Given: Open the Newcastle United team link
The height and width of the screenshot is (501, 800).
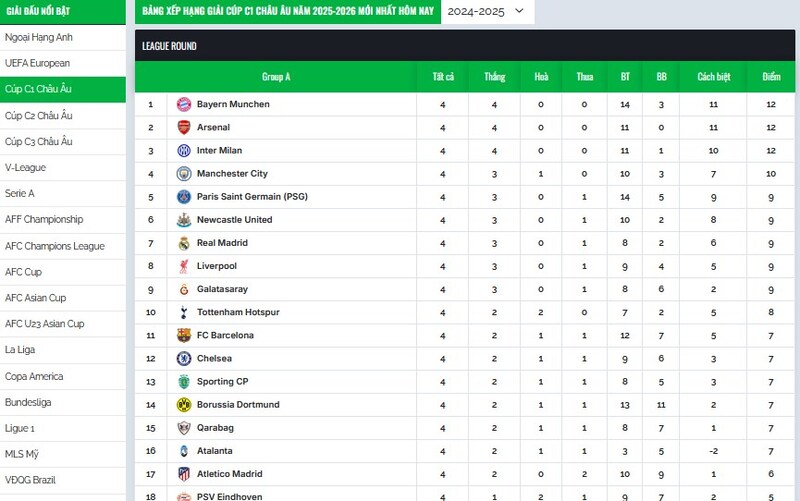Looking at the screenshot, I should [x=234, y=220].
